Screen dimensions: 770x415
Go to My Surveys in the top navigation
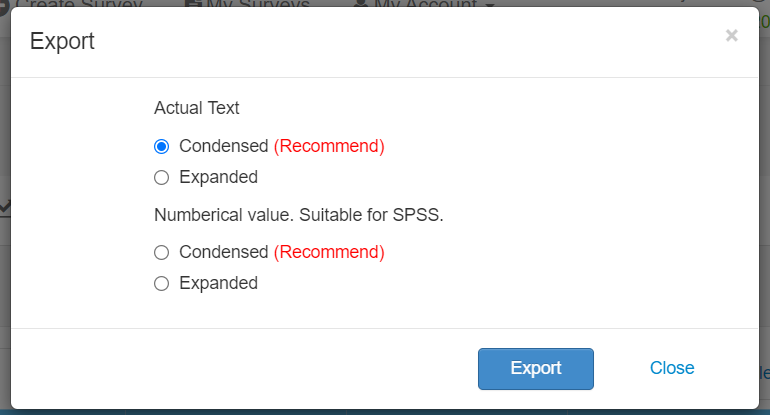pos(256,4)
